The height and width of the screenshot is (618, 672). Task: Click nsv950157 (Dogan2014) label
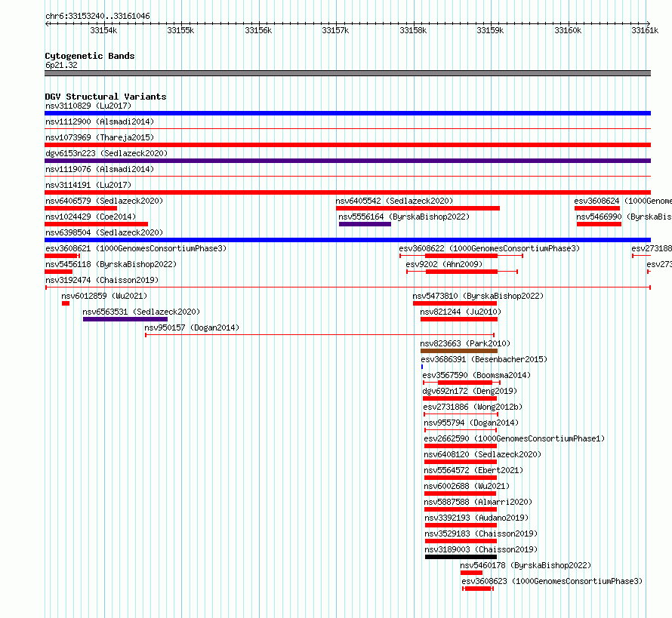[x=192, y=327]
